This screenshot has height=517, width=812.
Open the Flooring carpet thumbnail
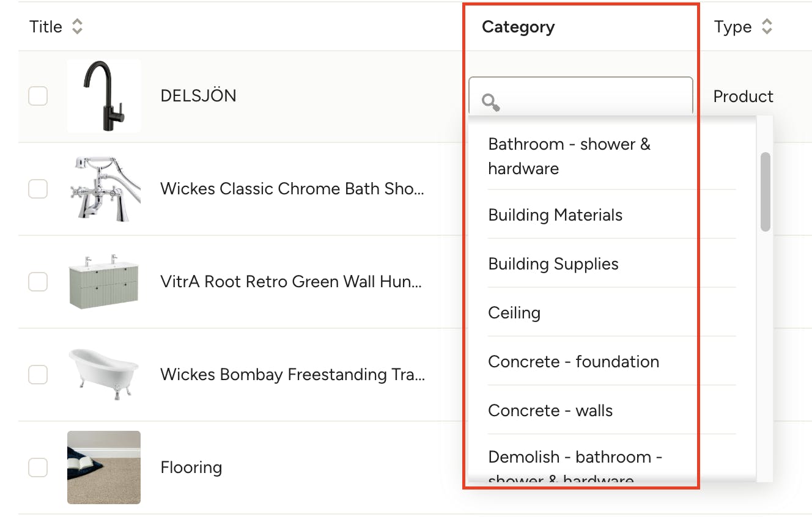pos(104,468)
